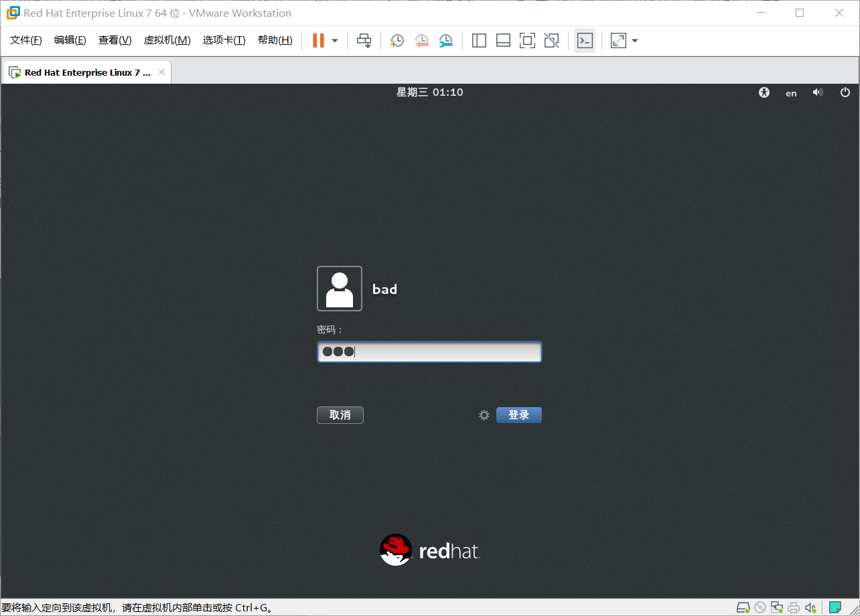Click the CD/DVD drive status icon
860x616 pixels.
click(x=760, y=608)
